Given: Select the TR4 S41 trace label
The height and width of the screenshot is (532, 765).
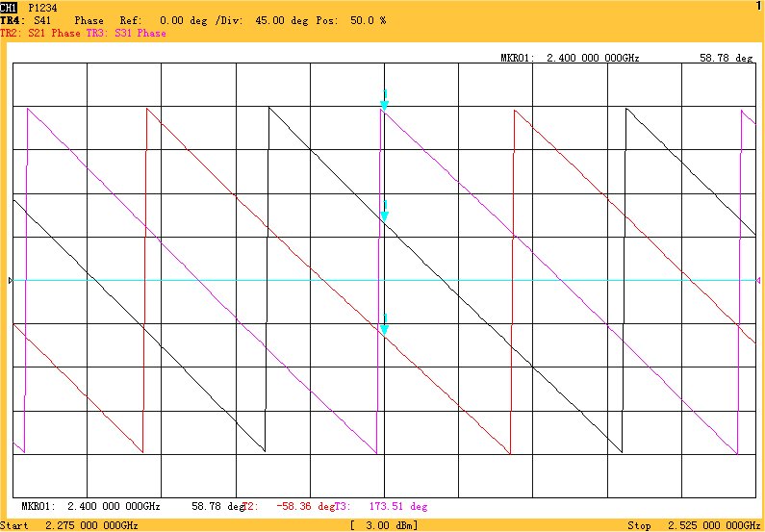Looking at the screenshot, I should (26, 20).
